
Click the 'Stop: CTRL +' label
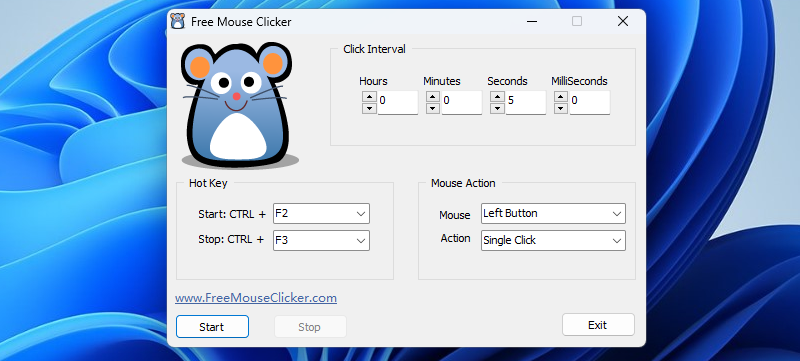(231, 239)
